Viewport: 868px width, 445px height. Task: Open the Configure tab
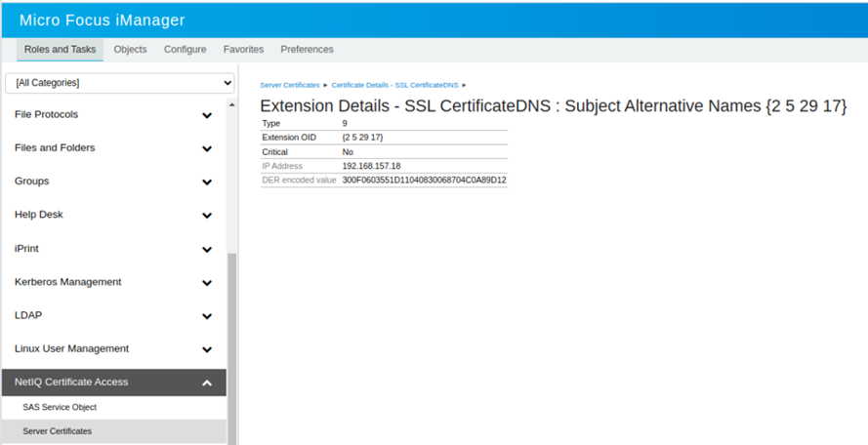coord(185,50)
